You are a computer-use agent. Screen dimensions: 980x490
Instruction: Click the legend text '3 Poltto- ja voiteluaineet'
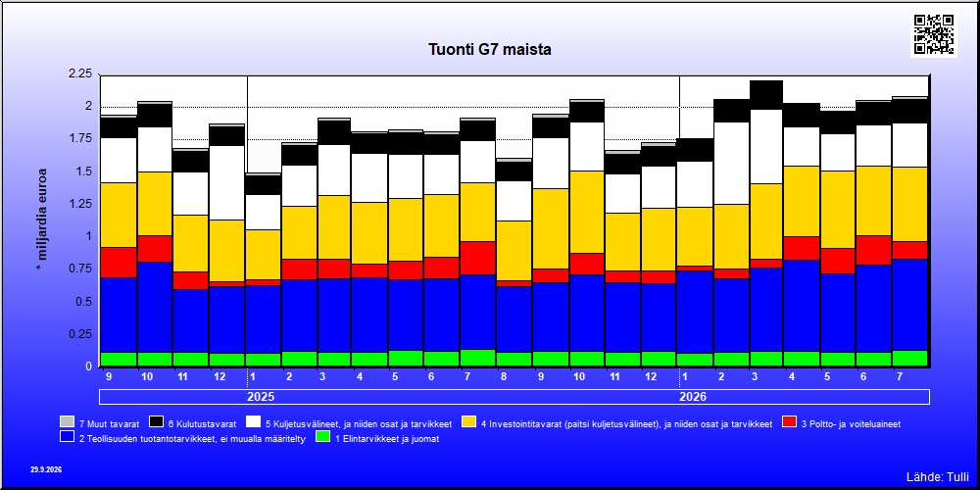point(852,423)
